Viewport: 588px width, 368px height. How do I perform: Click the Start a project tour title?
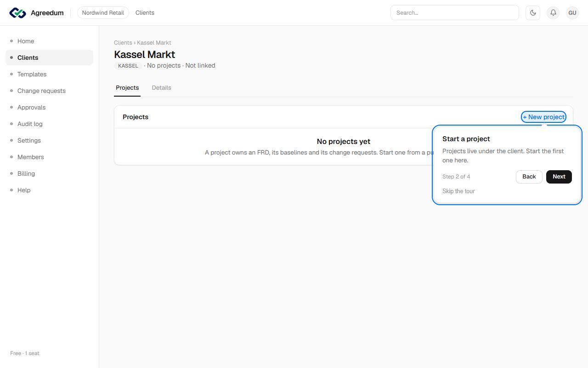(x=466, y=139)
